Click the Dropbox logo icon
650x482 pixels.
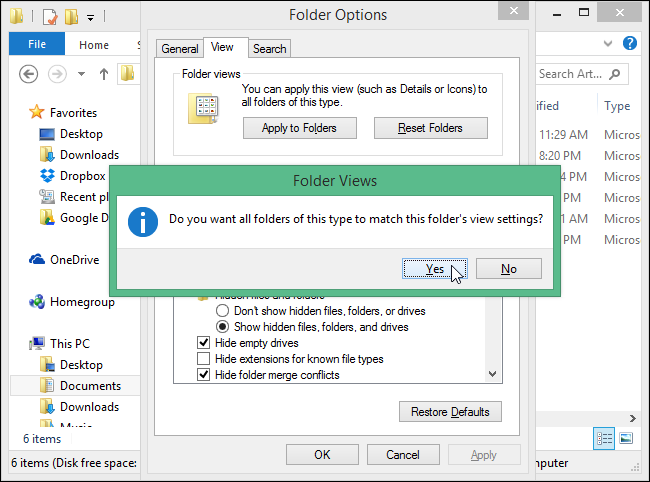(x=47, y=176)
